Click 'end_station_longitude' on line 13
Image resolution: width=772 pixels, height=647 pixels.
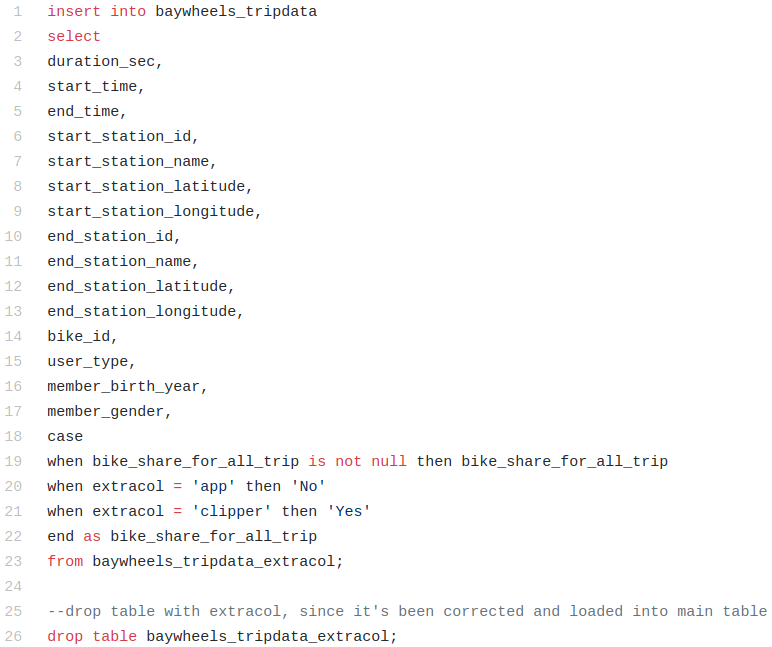[x=142, y=312]
